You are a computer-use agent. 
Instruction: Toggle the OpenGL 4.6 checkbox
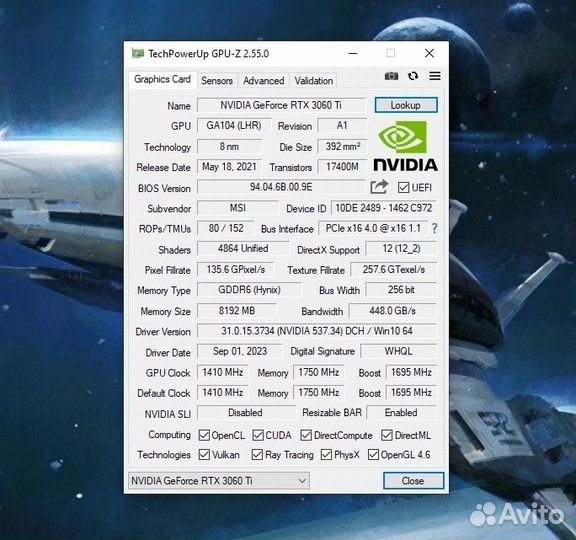coord(373,455)
